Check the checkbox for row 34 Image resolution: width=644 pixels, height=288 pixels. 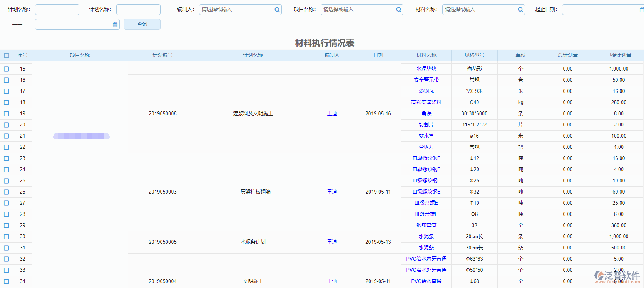click(x=7, y=281)
